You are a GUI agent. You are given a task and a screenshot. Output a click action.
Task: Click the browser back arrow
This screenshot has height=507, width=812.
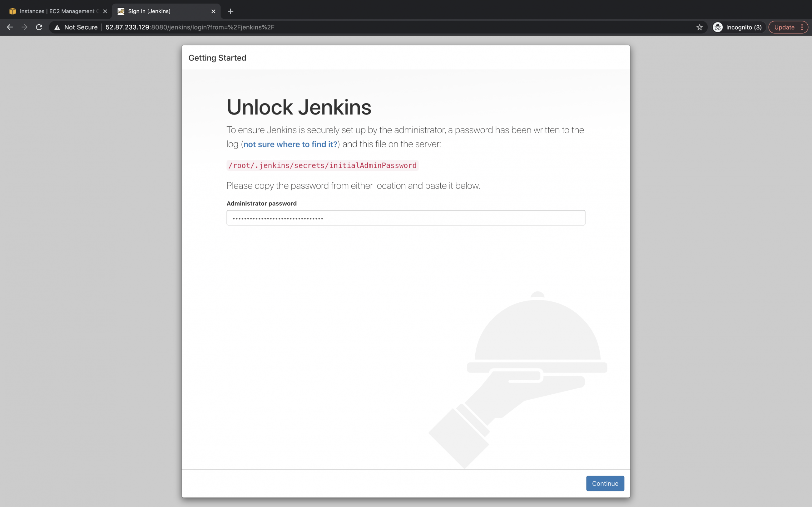(10, 27)
